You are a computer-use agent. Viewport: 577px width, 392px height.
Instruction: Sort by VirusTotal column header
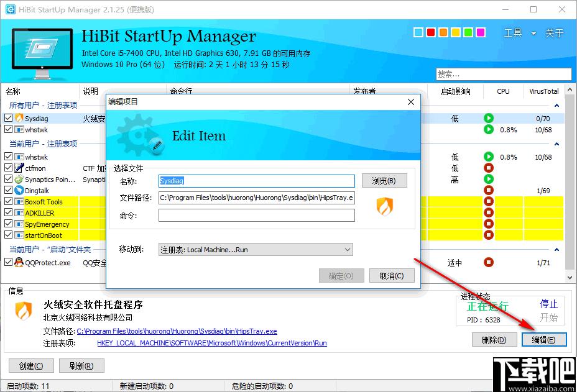pos(544,91)
